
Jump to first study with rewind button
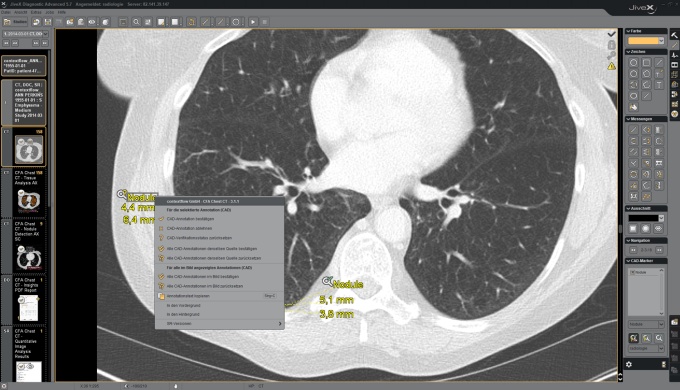coord(6,43)
